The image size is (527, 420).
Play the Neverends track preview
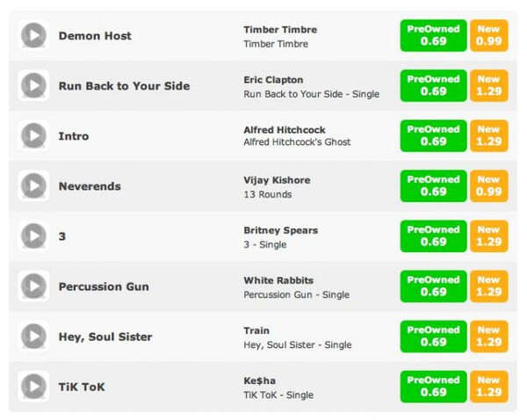pyautogui.click(x=33, y=185)
